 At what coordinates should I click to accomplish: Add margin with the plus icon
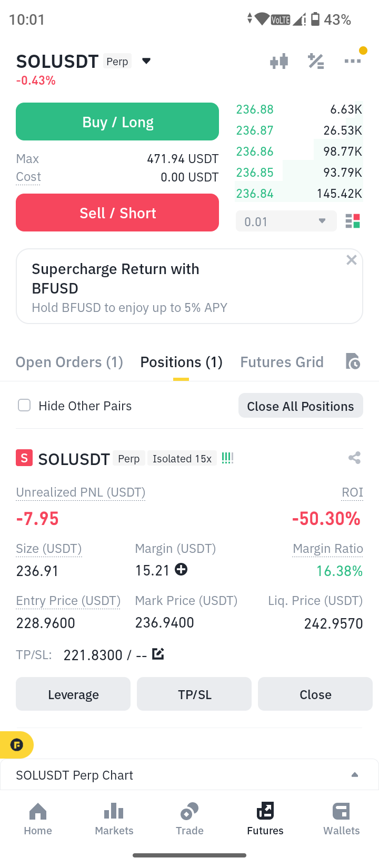pyautogui.click(x=181, y=569)
